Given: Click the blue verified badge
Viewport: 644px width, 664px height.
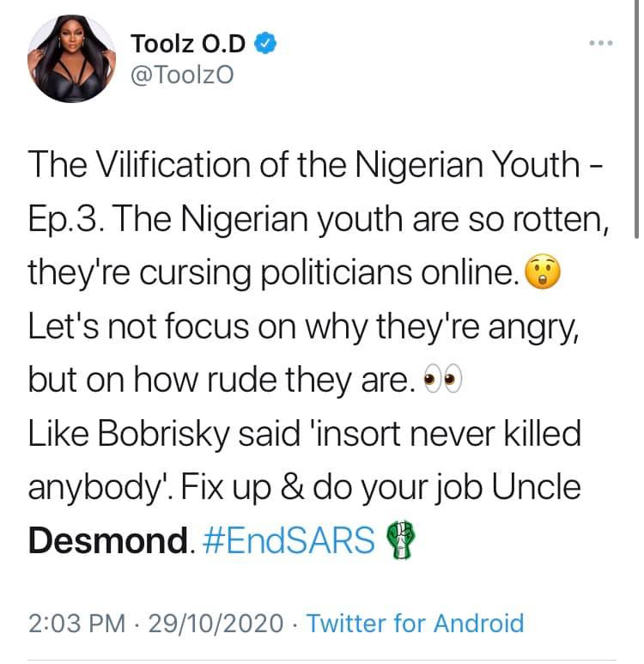Looking at the screenshot, I should [268, 44].
